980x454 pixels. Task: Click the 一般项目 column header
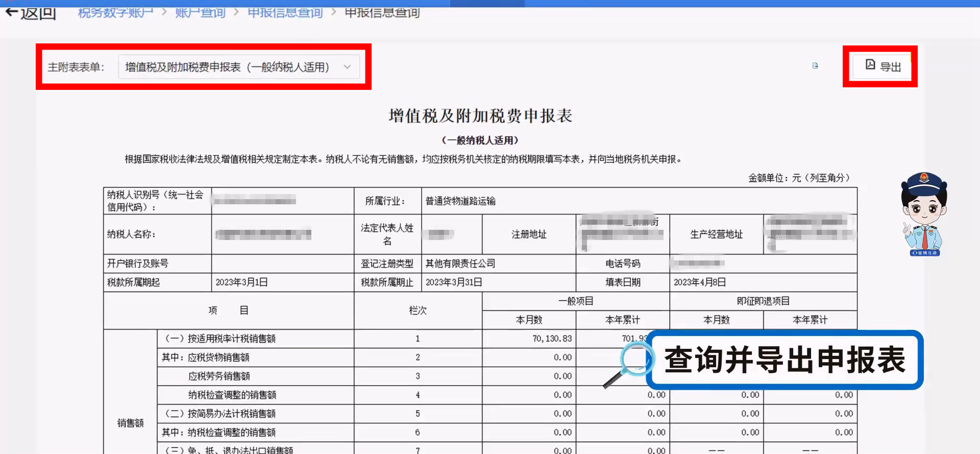576,301
